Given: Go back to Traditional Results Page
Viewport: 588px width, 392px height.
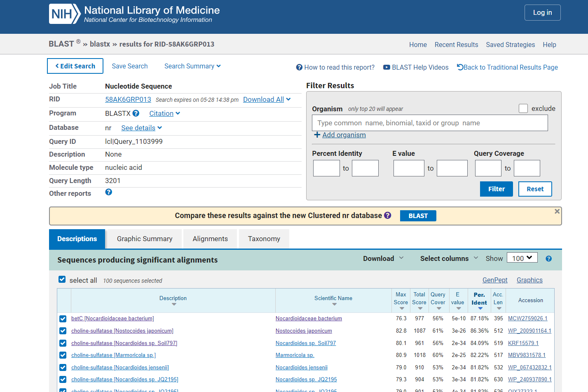Looking at the screenshot, I should [x=507, y=67].
